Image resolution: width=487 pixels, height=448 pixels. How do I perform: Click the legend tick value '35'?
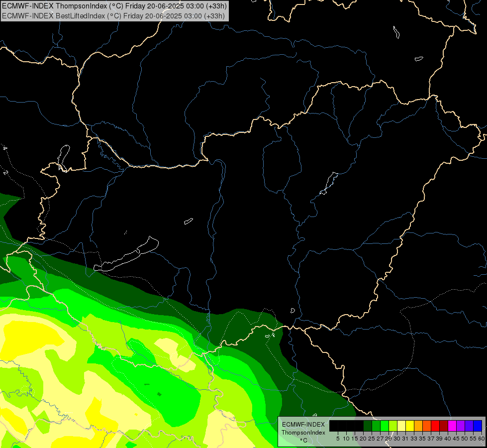tap(422, 439)
